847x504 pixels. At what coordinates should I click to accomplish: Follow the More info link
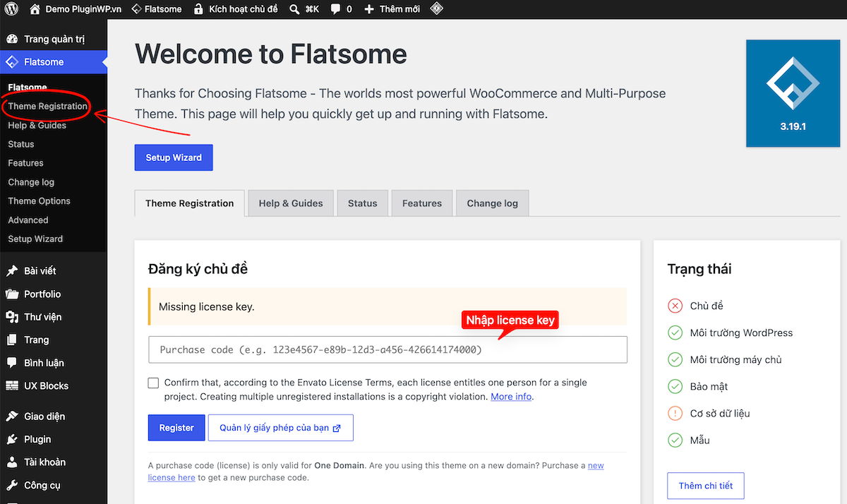(511, 397)
